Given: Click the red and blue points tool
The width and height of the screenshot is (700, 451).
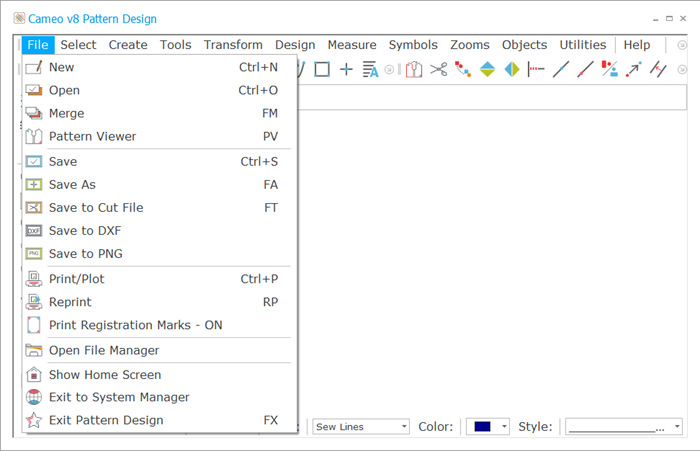Looking at the screenshot, I should click(x=463, y=69).
